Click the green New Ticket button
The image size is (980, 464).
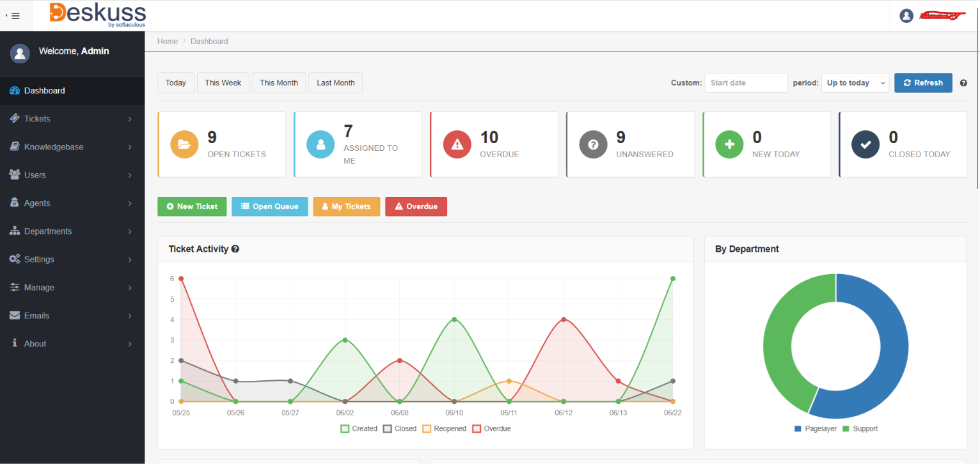coord(192,206)
